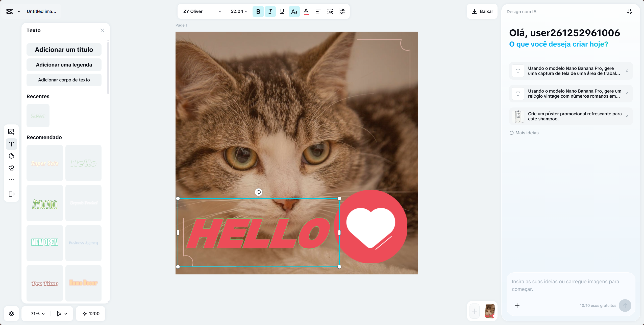Screen dimensions: 644x325
Task: Enable underline on the selected text
Action: pyautogui.click(x=282, y=11)
